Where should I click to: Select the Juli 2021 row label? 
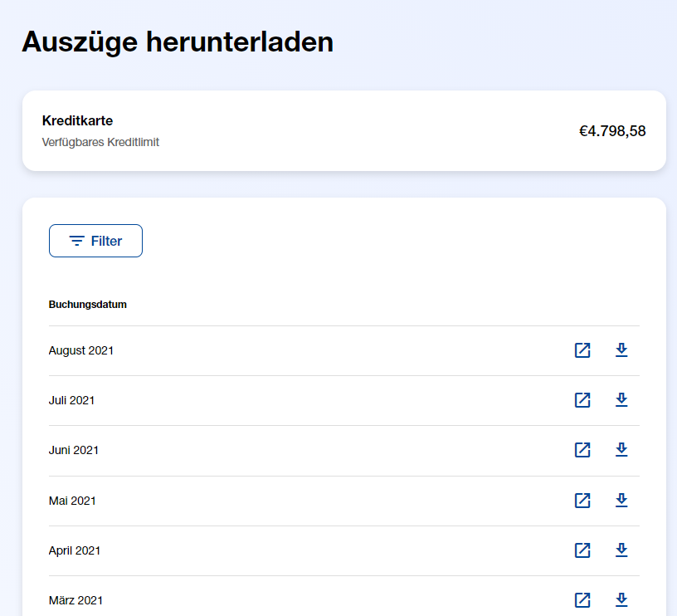click(x=71, y=400)
